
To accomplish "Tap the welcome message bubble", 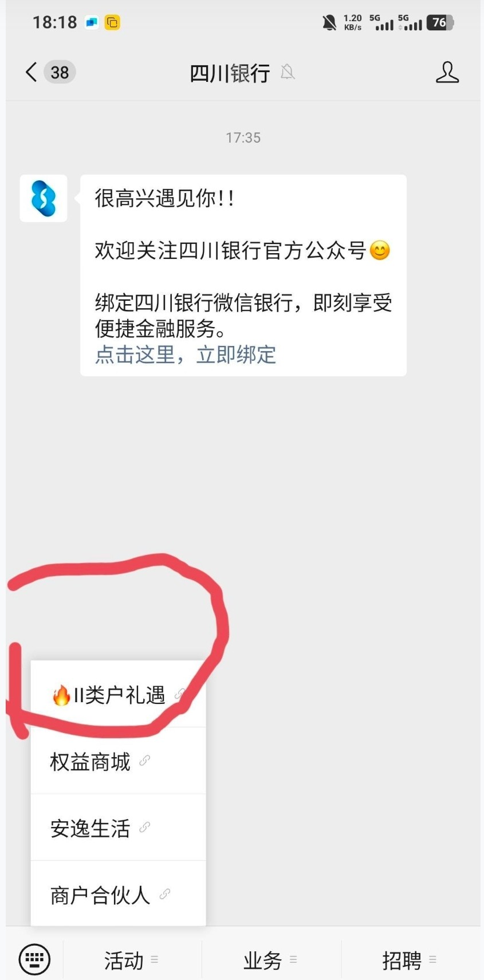I will coord(243,275).
